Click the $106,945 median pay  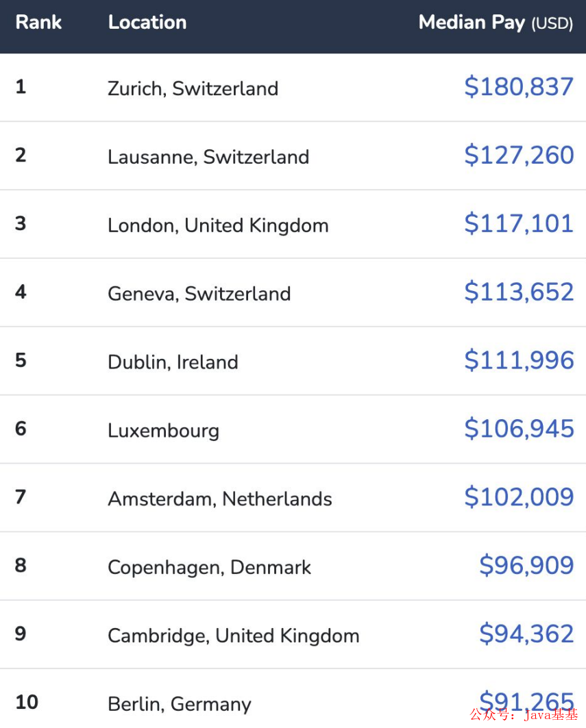519,429
